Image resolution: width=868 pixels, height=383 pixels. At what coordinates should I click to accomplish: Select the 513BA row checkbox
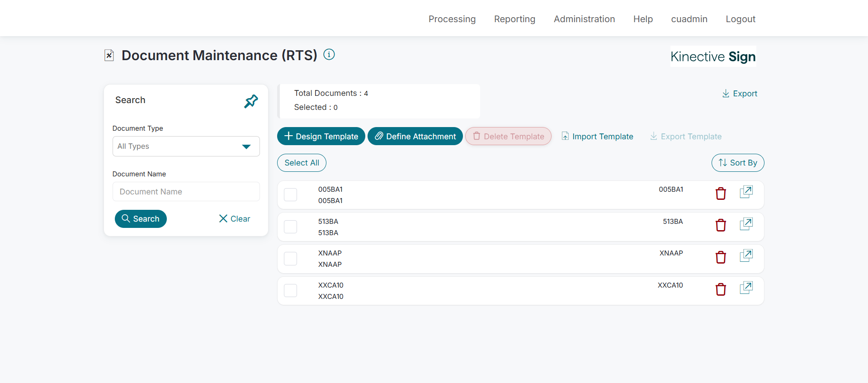pos(290,227)
